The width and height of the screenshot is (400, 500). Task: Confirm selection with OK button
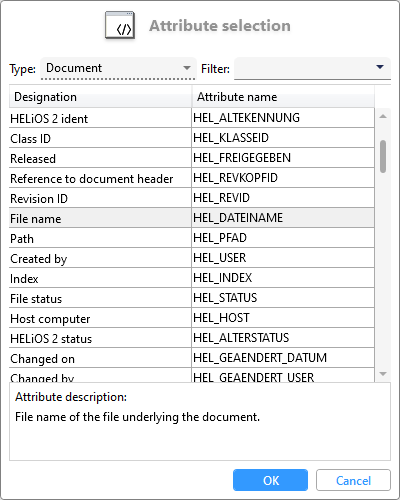[x=270, y=480]
